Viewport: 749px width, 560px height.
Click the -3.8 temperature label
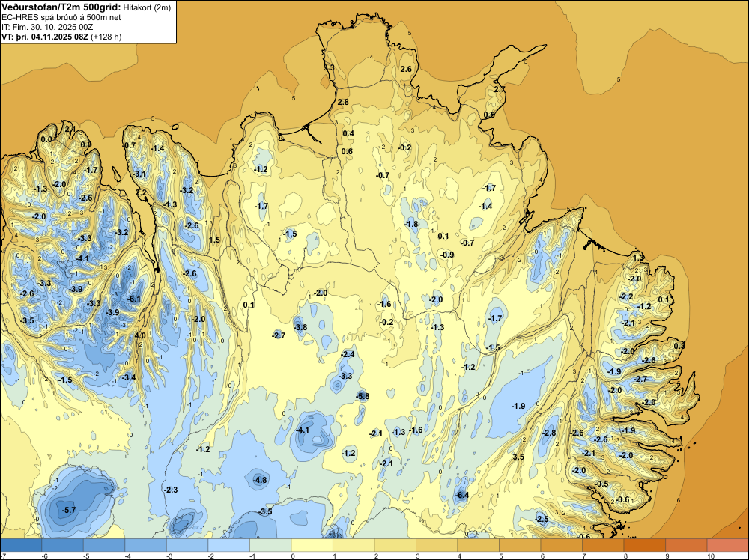click(300, 327)
